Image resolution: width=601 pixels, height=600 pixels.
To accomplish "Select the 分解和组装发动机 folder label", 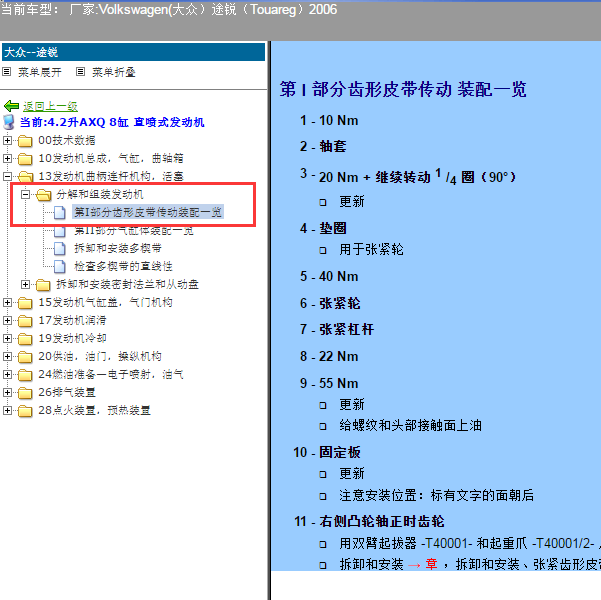I will (x=100, y=194).
